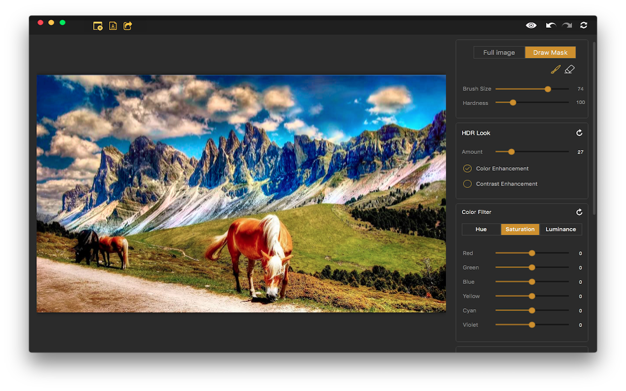Toggle the preview eye icon
The image size is (626, 391).
[531, 26]
